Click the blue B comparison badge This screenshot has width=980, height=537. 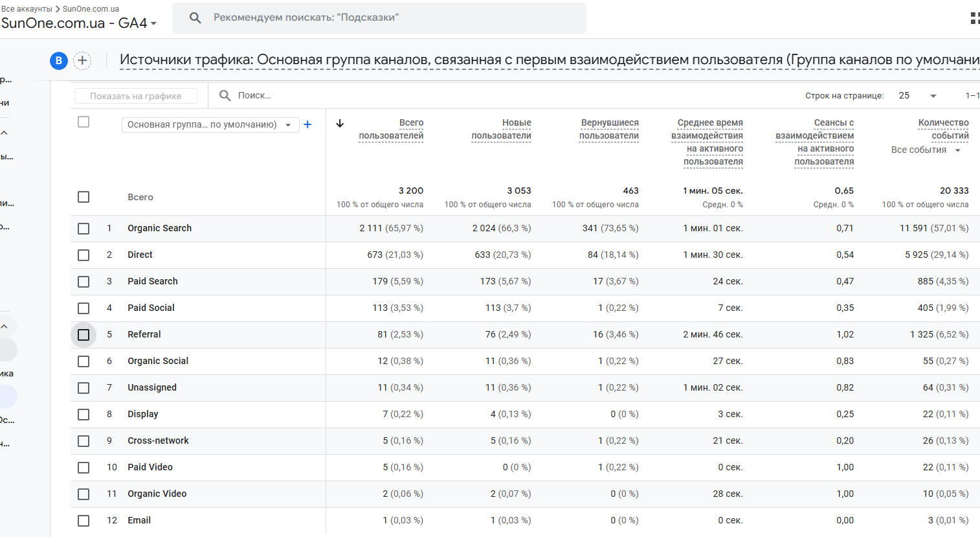pos(59,61)
